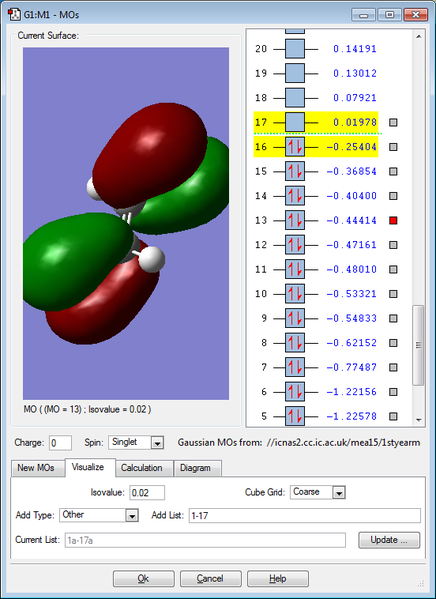Click the Cancel button
This screenshot has width=436, height=599.
click(210, 579)
